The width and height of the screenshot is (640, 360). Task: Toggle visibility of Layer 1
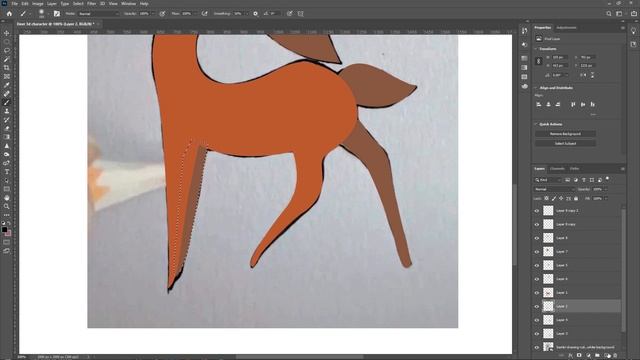pos(537,293)
